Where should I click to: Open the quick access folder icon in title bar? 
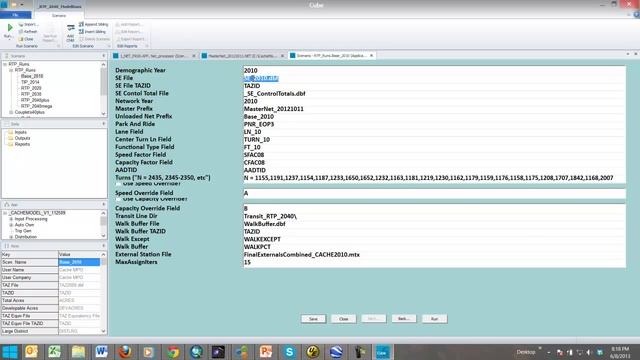coord(13,5)
